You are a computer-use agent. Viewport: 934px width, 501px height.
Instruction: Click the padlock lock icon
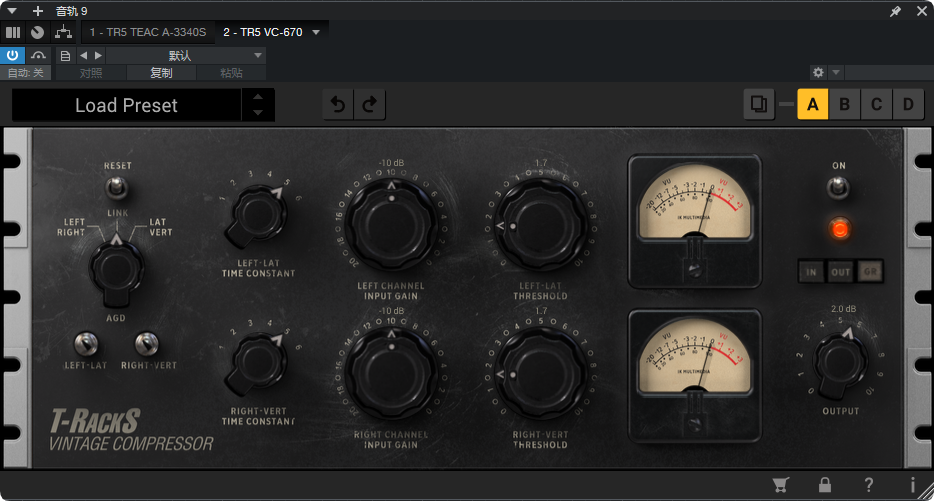[824, 485]
